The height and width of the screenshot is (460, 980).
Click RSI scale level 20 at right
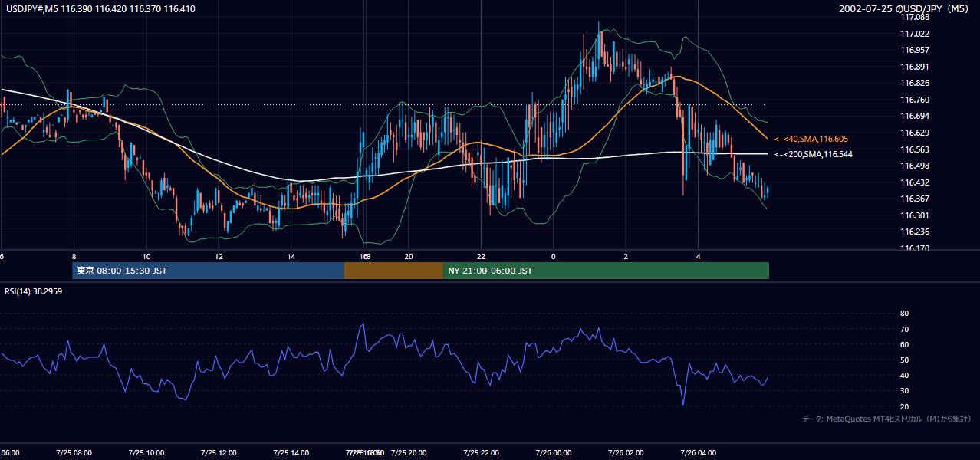click(x=904, y=406)
